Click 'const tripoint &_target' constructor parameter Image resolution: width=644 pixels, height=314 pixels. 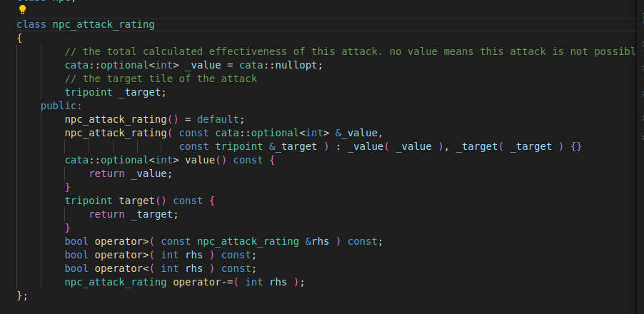point(248,146)
